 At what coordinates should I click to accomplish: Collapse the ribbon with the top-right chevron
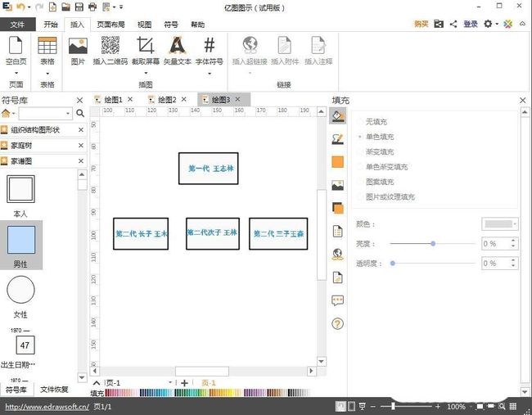(522, 24)
